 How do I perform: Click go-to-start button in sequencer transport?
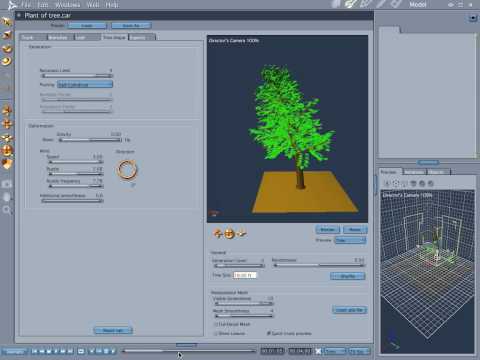tap(34, 351)
